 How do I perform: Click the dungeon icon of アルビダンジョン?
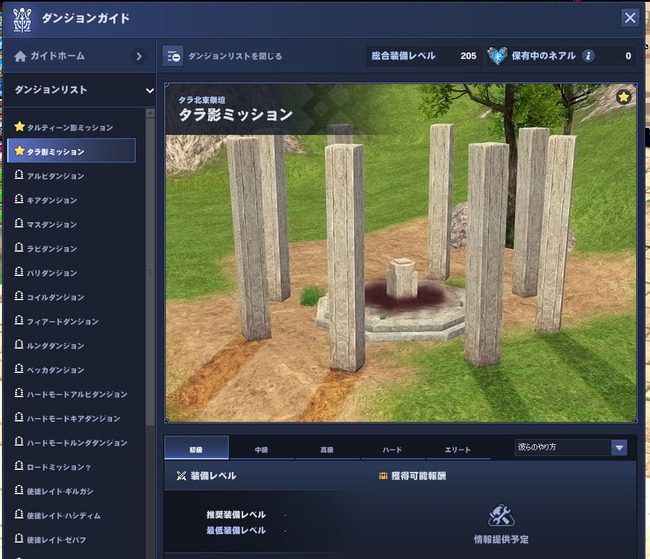[x=19, y=175]
